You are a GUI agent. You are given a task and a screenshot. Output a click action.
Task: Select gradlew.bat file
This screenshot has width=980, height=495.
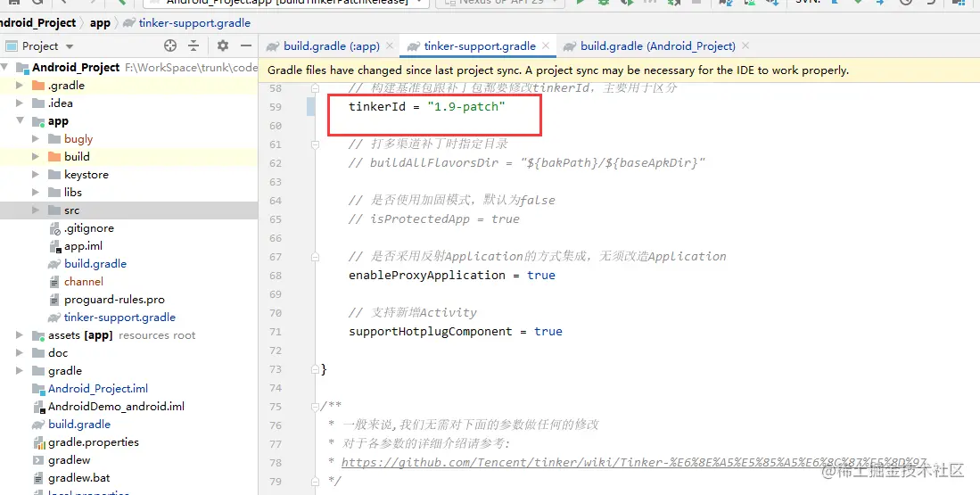[x=78, y=477]
